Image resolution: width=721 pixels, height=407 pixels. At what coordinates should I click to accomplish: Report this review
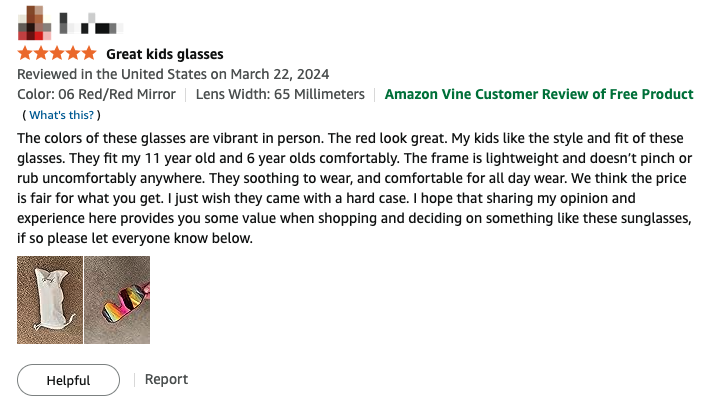pyautogui.click(x=166, y=379)
